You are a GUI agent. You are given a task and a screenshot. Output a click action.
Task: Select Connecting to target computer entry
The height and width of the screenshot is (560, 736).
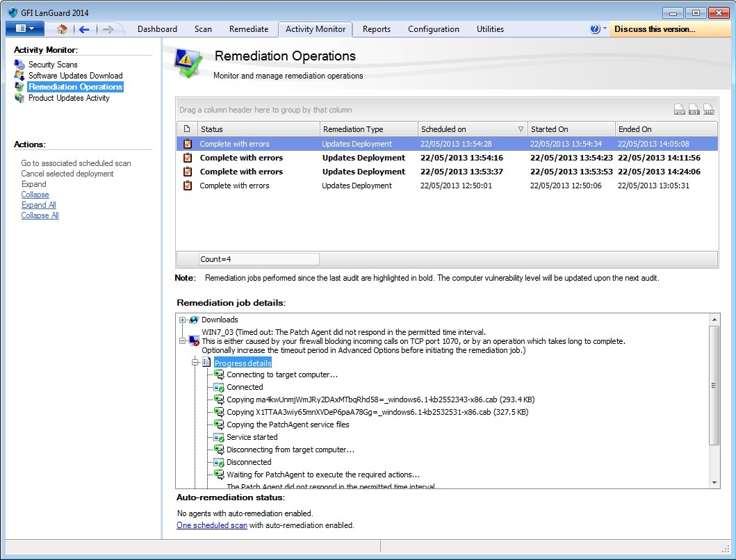282,374
